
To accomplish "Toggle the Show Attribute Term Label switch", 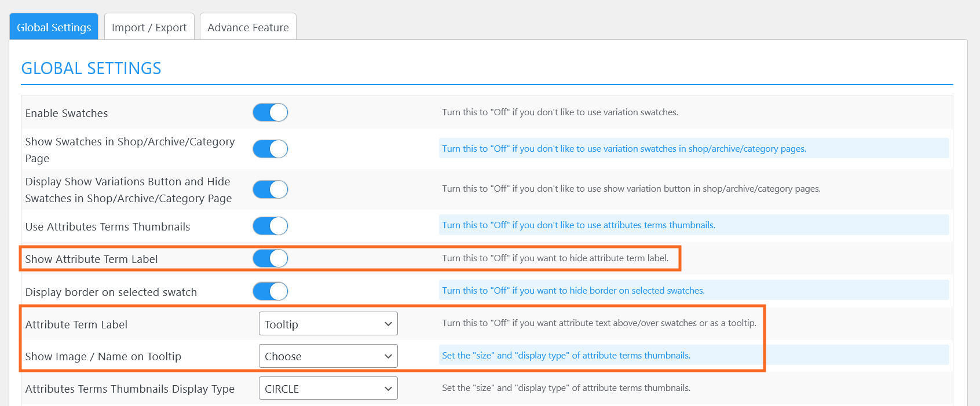I will [270, 258].
